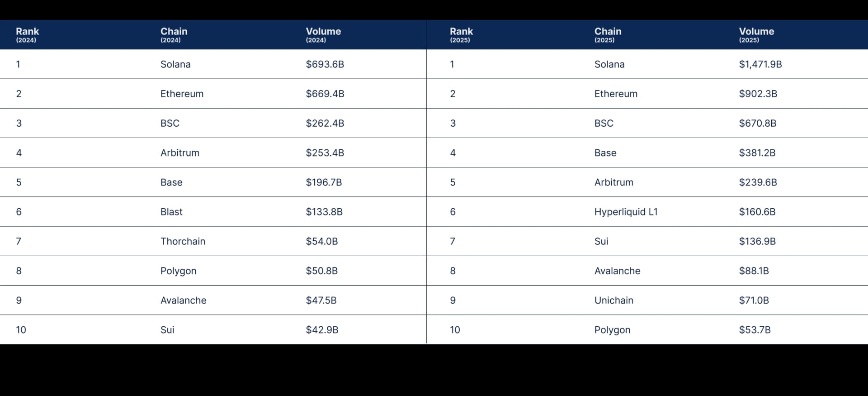Click the $381.2B Base volume cell
Image resolution: width=868 pixels, height=396 pixels.
pos(757,153)
